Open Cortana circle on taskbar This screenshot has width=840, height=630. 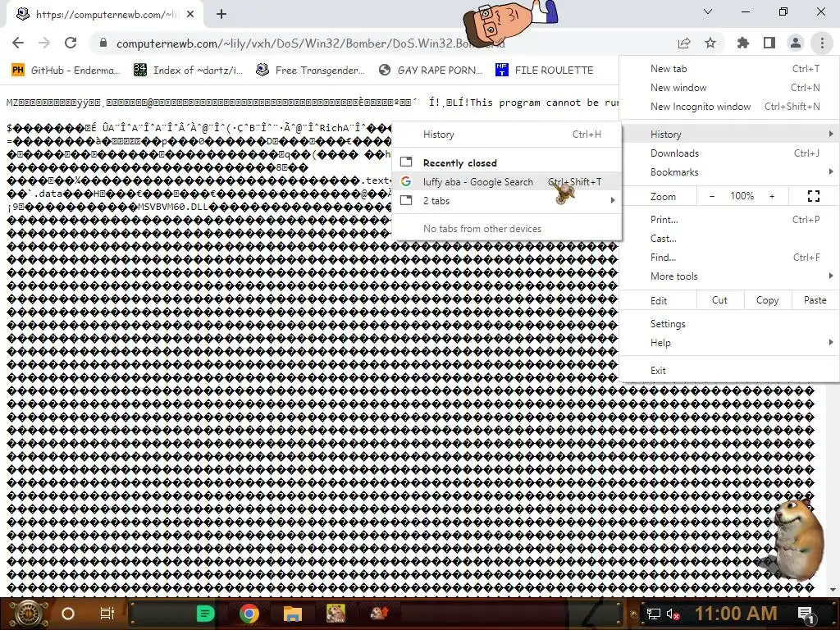pos(68,614)
